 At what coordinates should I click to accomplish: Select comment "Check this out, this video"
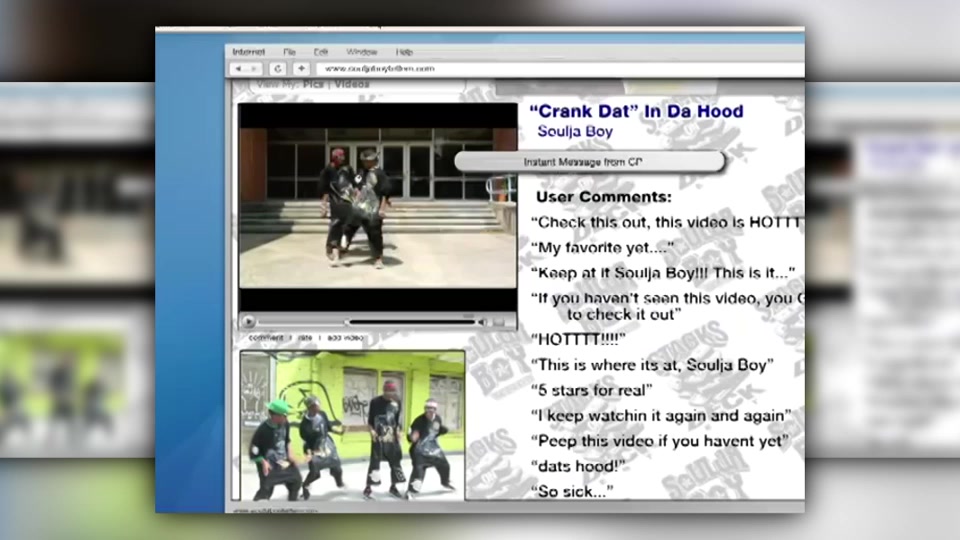tap(667, 222)
